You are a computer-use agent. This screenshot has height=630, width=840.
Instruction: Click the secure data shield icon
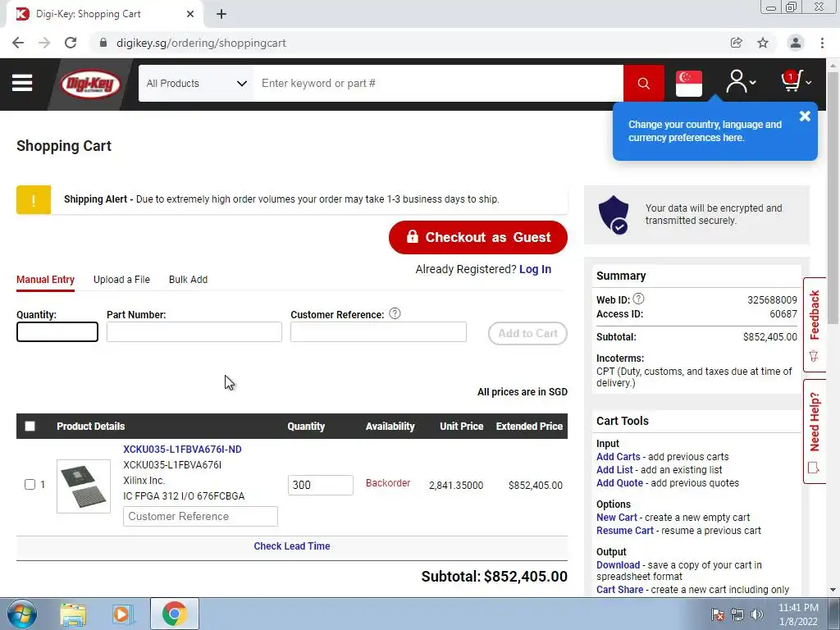coord(614,215)
